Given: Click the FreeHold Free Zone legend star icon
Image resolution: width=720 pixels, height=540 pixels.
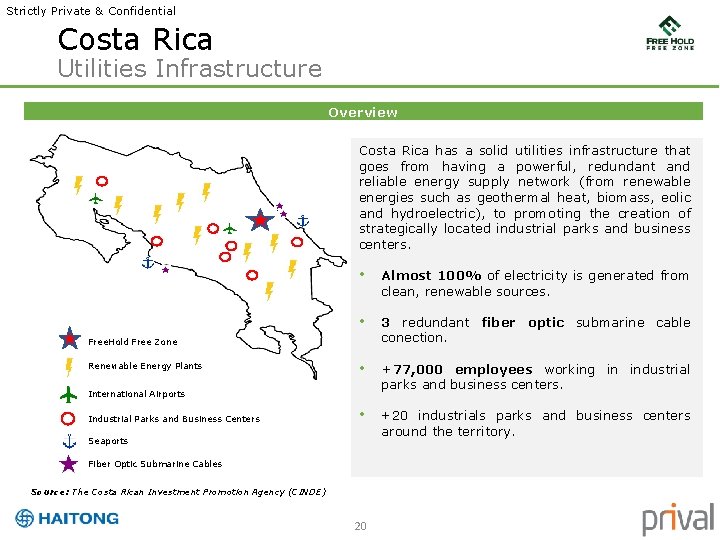Looking at the screenshot, I should click(x=70, y=338).
